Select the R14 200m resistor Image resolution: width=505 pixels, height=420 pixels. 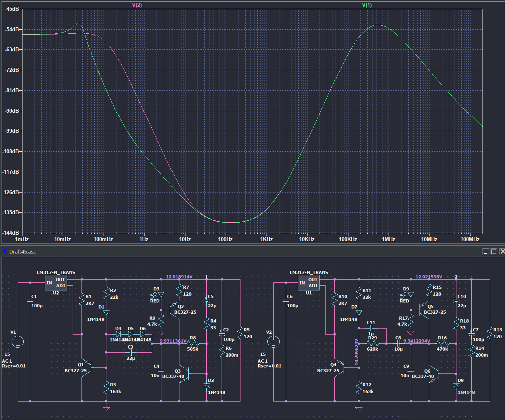472,351
